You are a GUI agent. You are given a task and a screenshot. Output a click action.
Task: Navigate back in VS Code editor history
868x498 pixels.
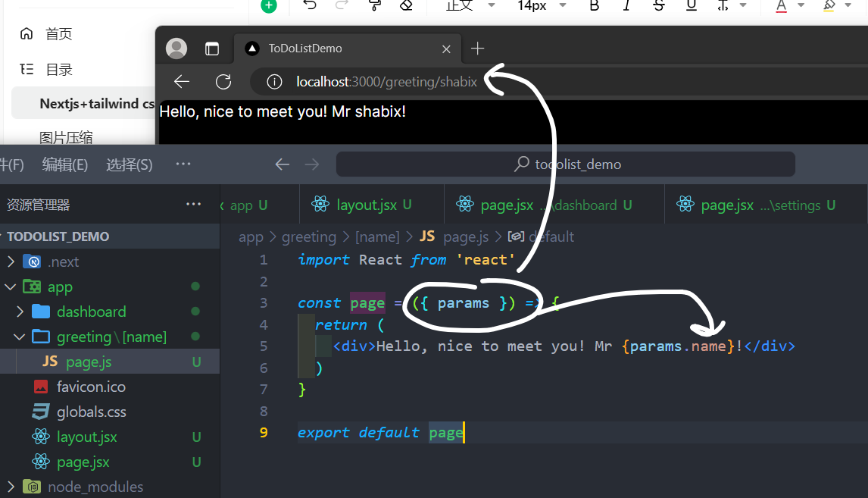click(283, 164)
